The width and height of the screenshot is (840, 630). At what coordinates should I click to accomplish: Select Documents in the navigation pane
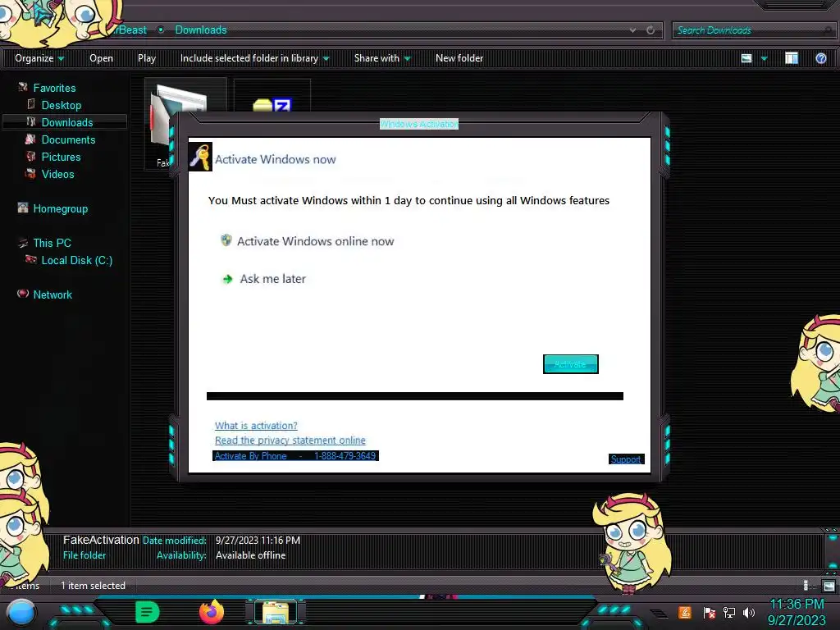coord(69,139)
